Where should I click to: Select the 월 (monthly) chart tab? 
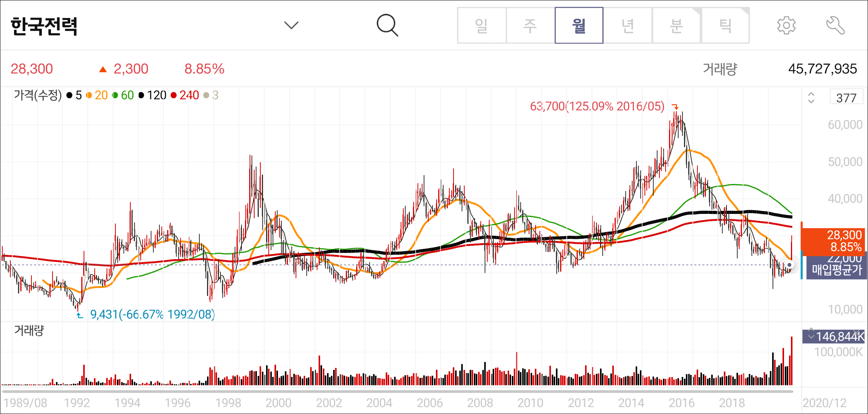579,25
